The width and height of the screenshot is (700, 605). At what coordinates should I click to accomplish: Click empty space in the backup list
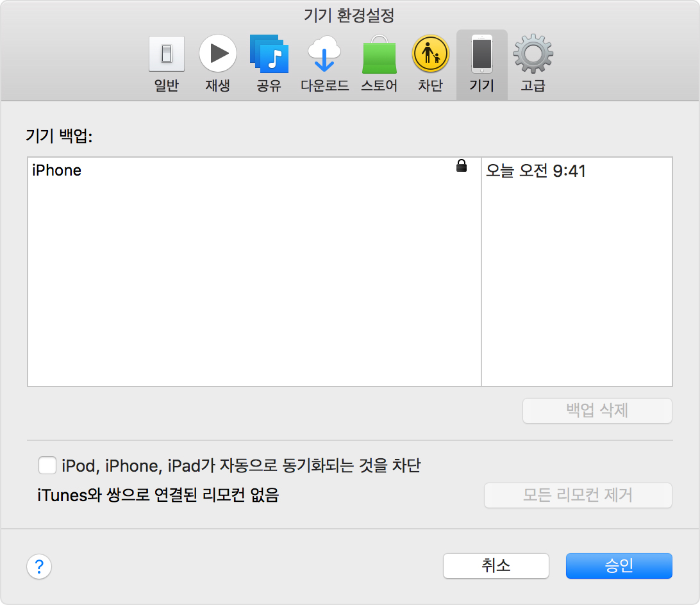tap(254, 288)
